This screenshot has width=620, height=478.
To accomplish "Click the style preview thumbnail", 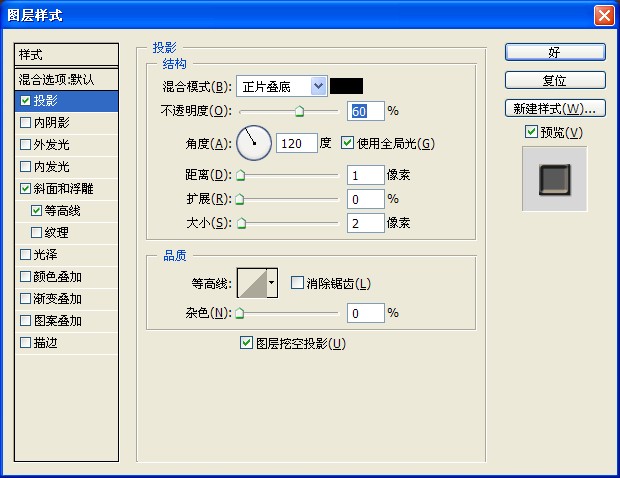I will (x=554, y=179).
